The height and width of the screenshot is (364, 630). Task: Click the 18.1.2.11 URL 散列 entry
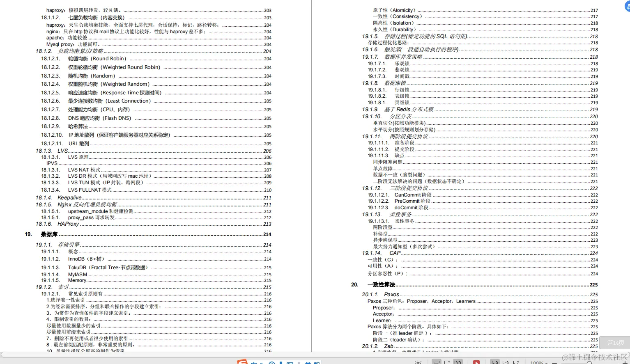pyautogui.click(x=156, y=144)
